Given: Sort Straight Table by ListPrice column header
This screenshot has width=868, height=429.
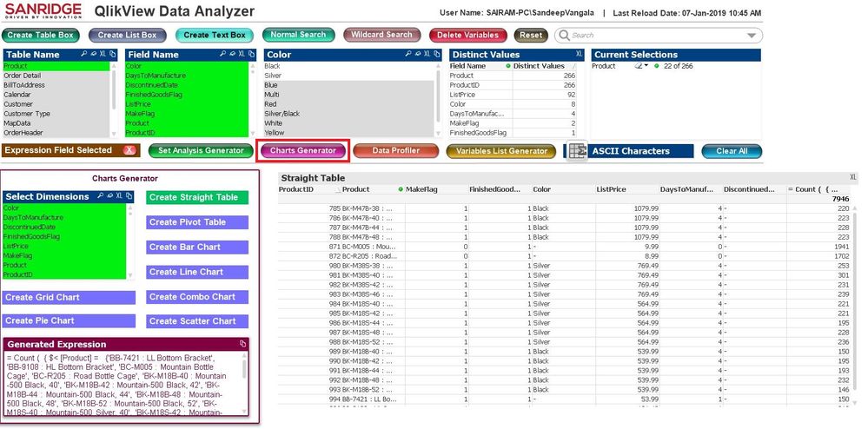Looking at the screenshot, I should (x=626, y=189).
